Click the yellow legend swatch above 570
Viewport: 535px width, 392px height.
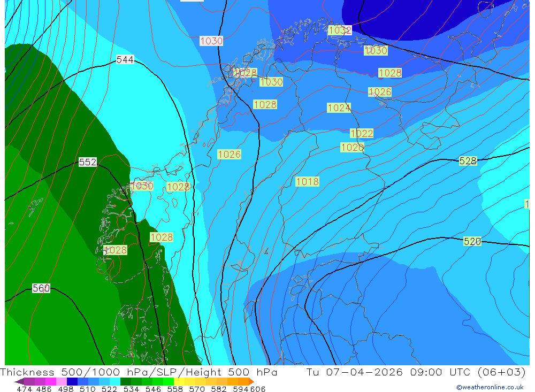pos(190,381)
